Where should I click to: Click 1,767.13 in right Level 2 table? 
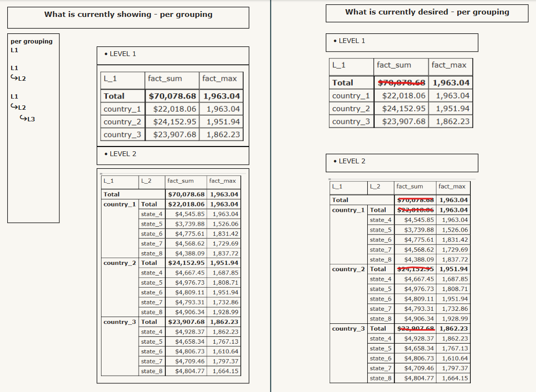[455, 348]
